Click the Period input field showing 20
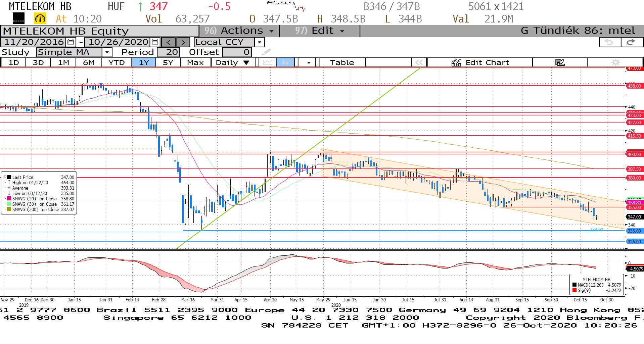The image size is (644, 344). pos(169,52)
